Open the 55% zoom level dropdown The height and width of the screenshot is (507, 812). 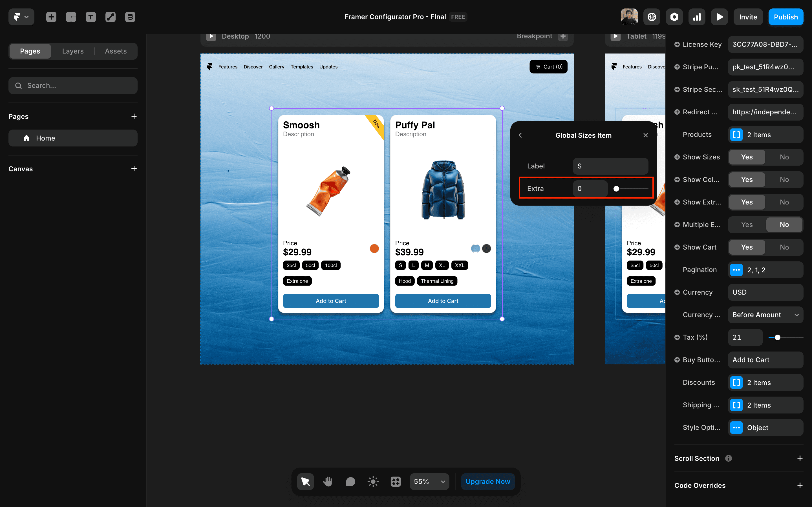tap(429, 482)
